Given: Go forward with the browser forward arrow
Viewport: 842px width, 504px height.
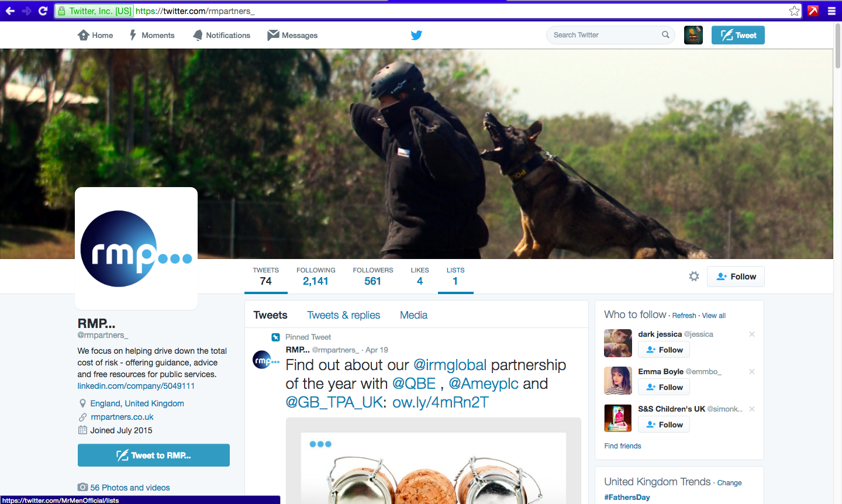Looking at the screenshot, I should click(26, 11).
